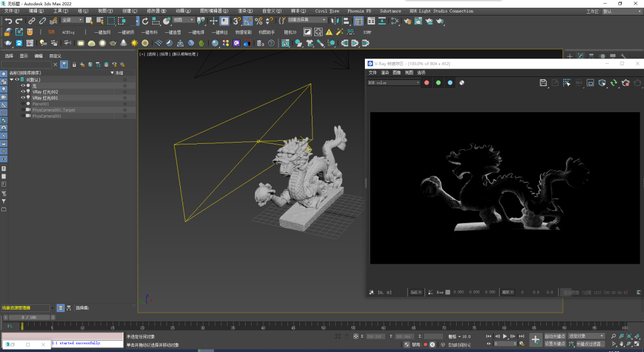Image resolution: width=644 pixels, height=352 pixels.
Task: Click the Mirror tool icon
Action: click(x=336, y=21)
